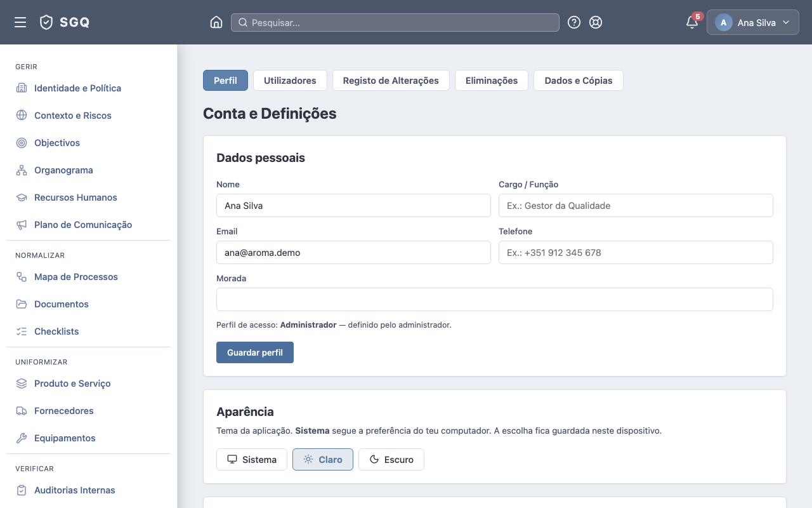Image resolution: width=812 pixels, height=508 pixels.
Task: Open the Eliminações tab
Action: [x=492, y=81]
